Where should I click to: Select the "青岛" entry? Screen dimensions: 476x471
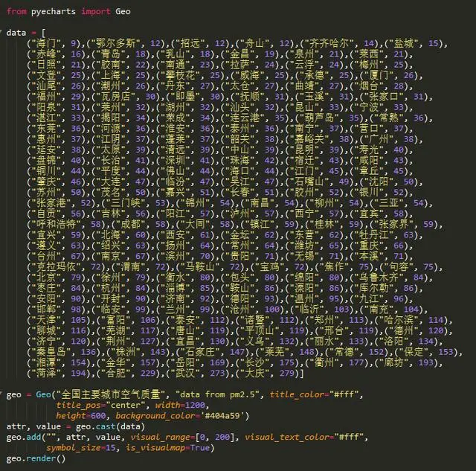[x=111, y=54]
